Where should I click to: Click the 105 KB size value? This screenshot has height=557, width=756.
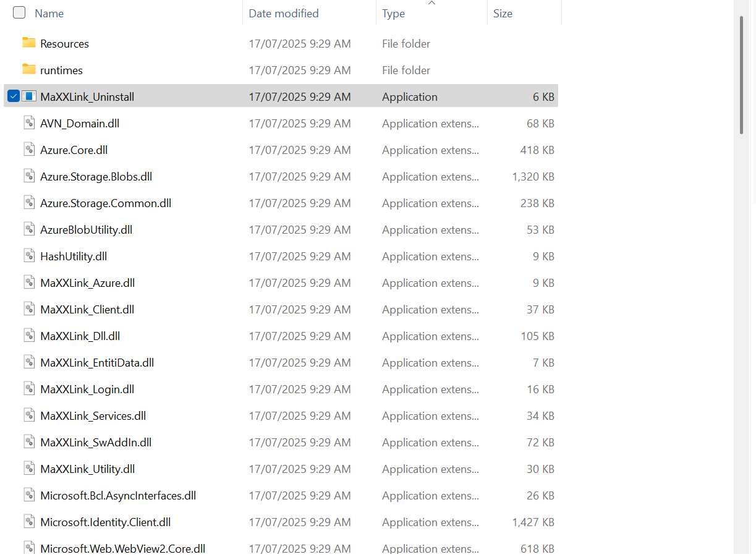(x=537, y=336)
